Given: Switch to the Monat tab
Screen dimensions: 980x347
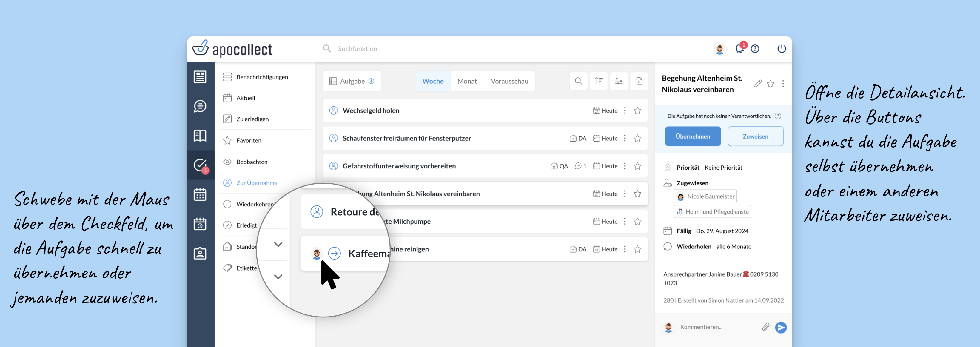Looking at the screenshot, I should click(467, 81).
